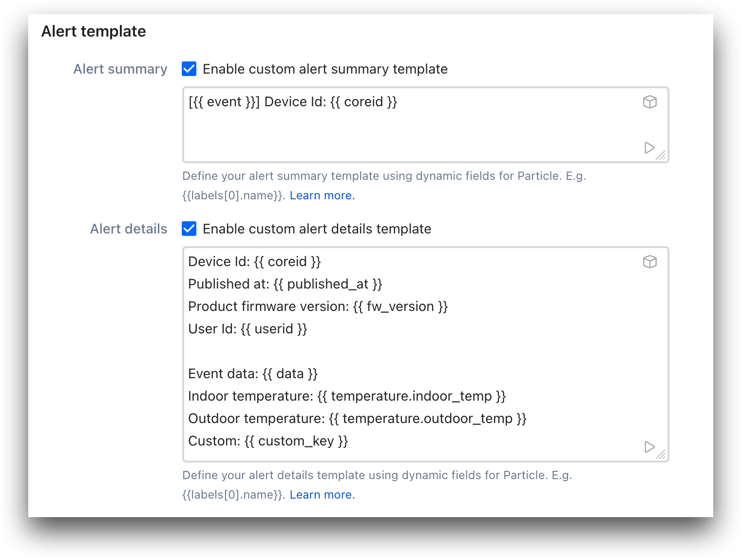Open Learn more for alert details templates
The image size is (742, 560).
click(x=322, y=494)
